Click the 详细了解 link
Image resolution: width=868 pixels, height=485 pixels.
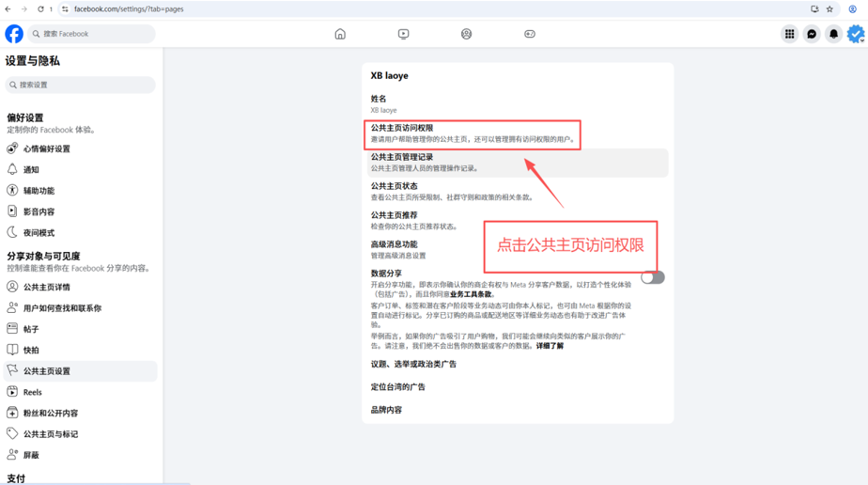[550, 346]
